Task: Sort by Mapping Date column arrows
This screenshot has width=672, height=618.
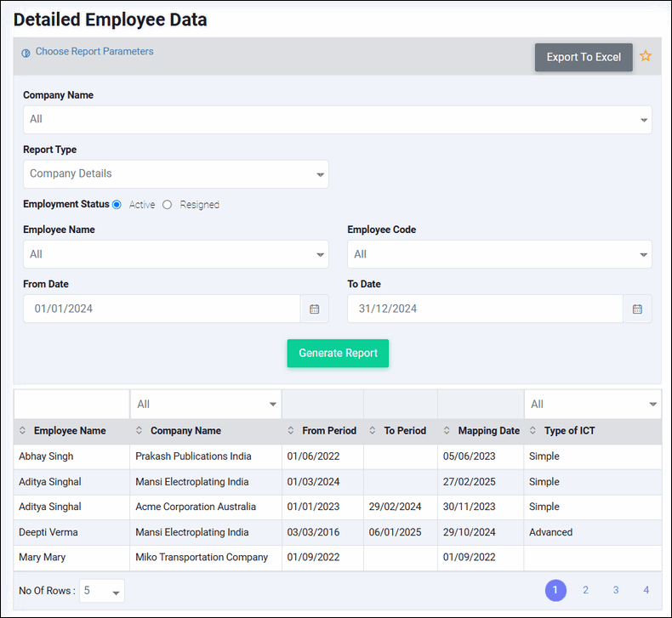Action: point(447,430)
